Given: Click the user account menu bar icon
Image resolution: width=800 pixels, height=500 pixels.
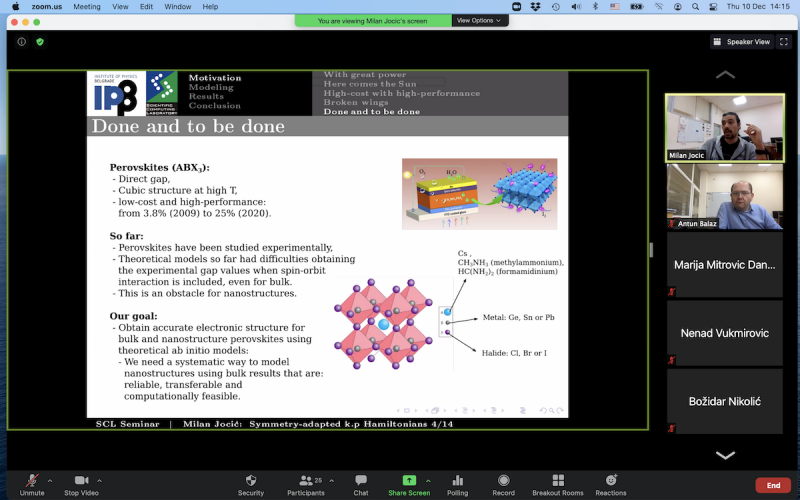Looking at the screenshot, I should (x=678, y=7).
